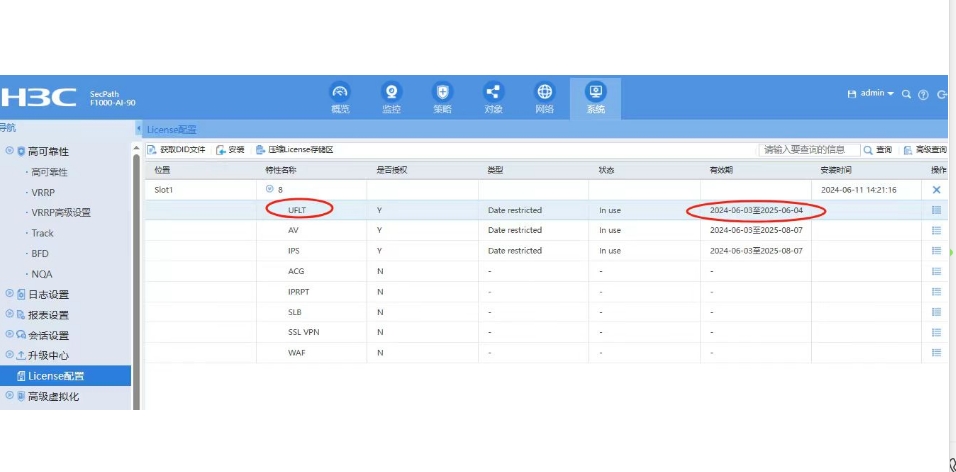The height and width of the screenshot is (472, 956).
Task: Open the 系统 system tab
Action: point(596,98)
